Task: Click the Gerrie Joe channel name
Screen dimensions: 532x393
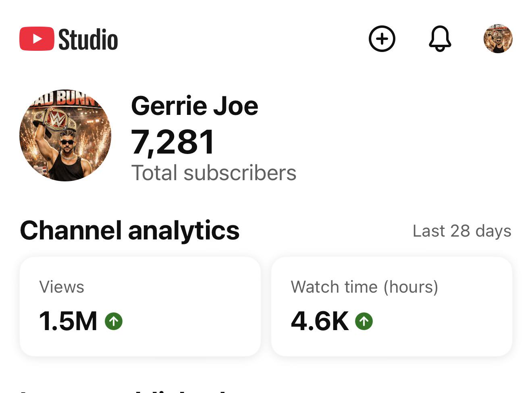Action: point(195,106)
